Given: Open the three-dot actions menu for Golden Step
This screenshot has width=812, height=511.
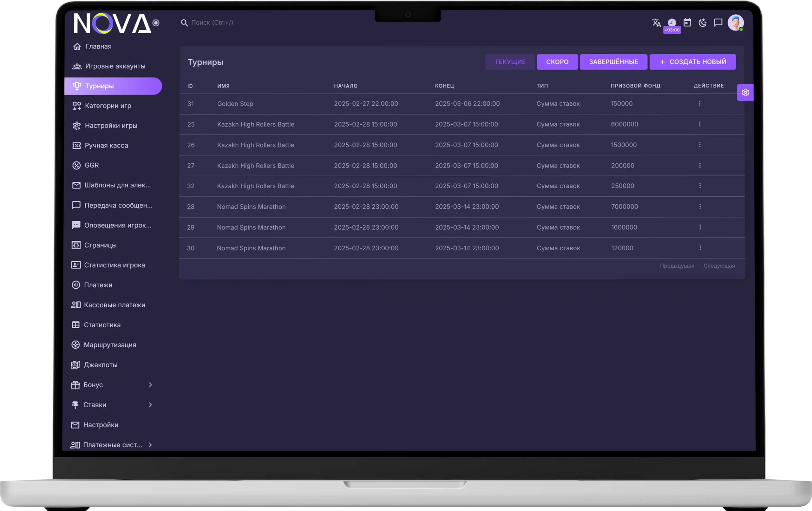Looking at the screenshot, I should tap(700, 103).
